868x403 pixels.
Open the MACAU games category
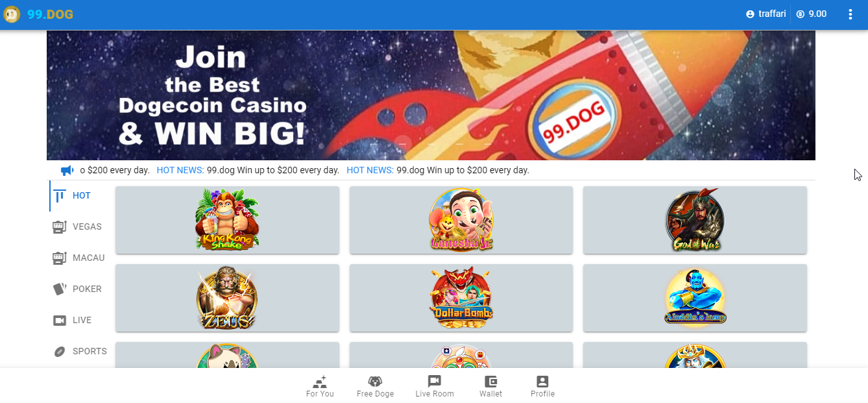pyautogui.click(x=78, y=258)
